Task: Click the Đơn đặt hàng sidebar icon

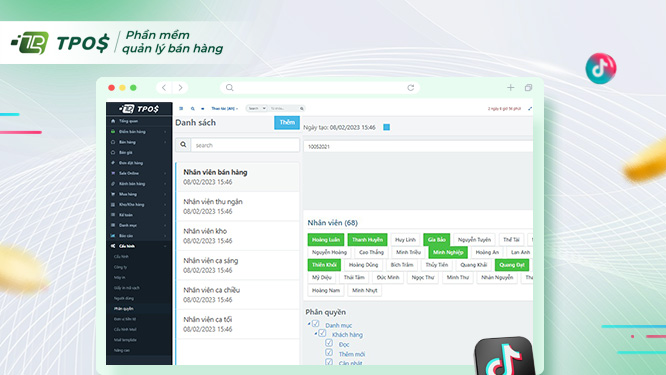Action: pos(113,163)
